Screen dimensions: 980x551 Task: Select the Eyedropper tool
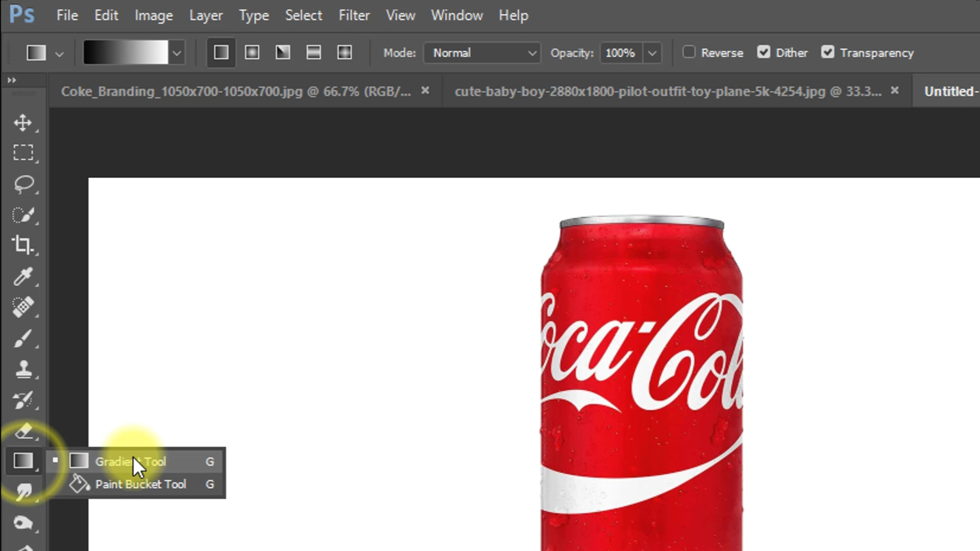point(22,277)
